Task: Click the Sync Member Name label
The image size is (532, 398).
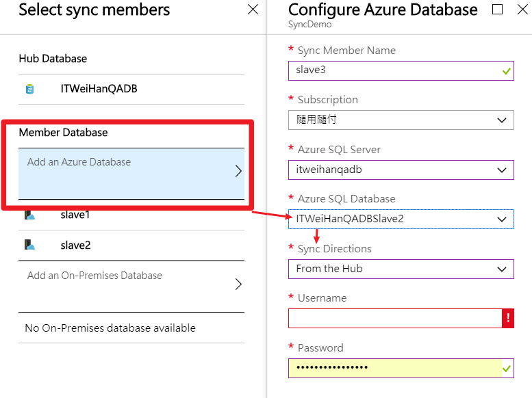Action: click(x=346, y=50)
